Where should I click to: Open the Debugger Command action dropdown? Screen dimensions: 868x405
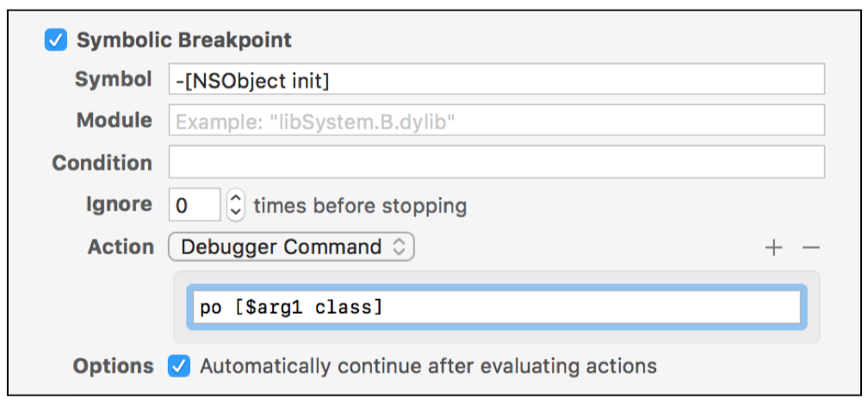point(293,247)
